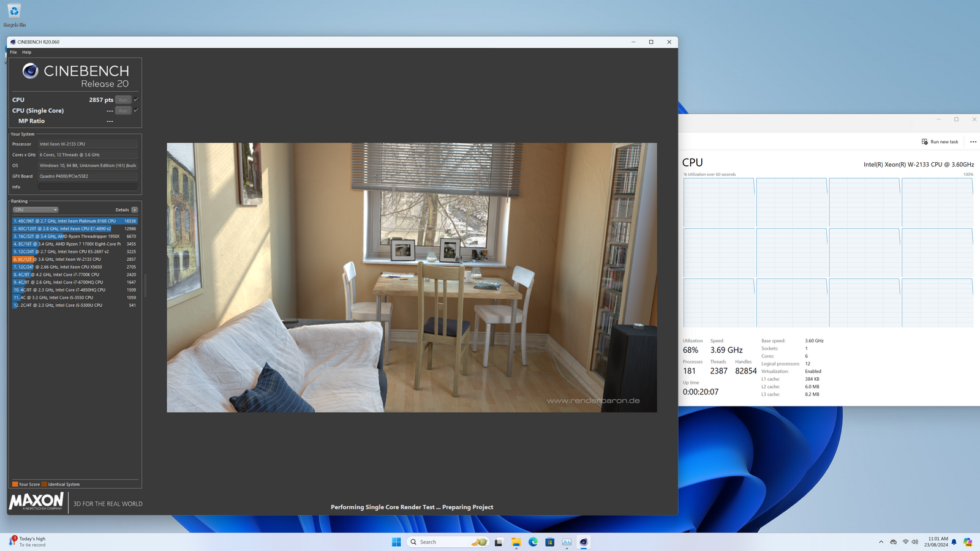Open the volume speaker tray icon

coord(915,542)
